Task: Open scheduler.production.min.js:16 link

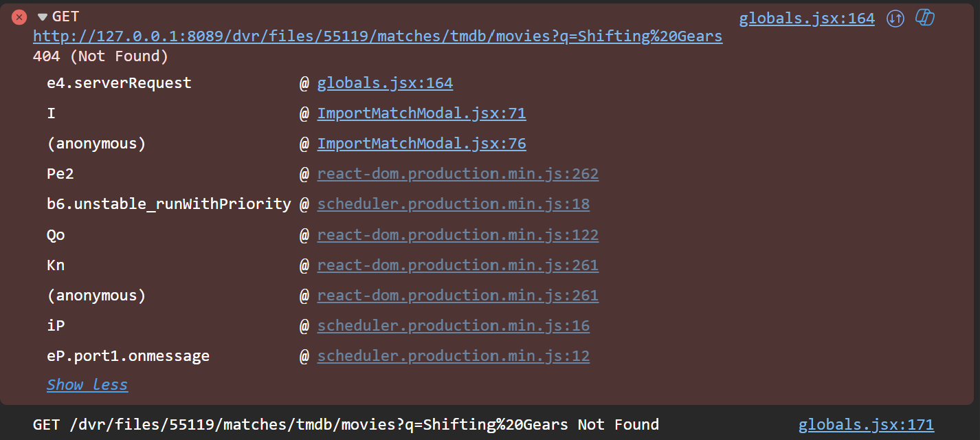Action: (x=453, y=326)
